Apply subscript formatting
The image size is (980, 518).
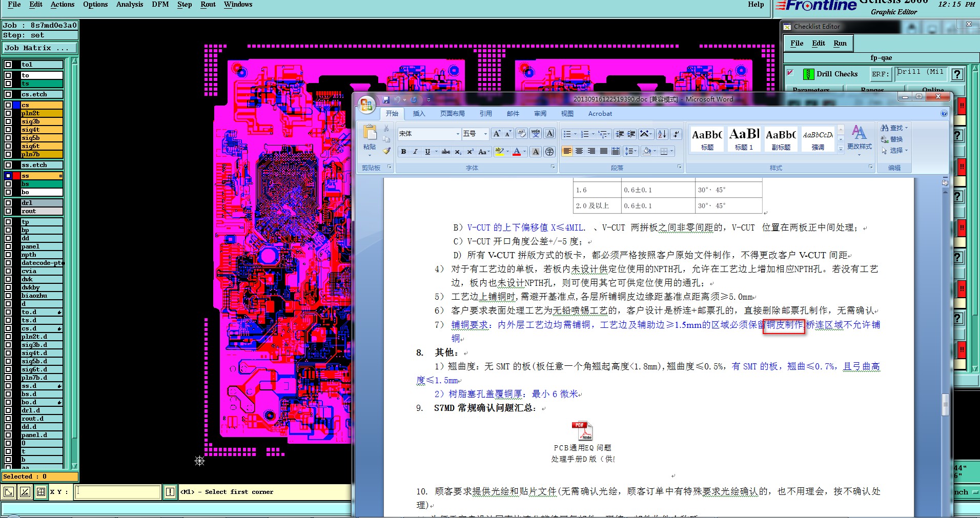click(x=458, y=152)
